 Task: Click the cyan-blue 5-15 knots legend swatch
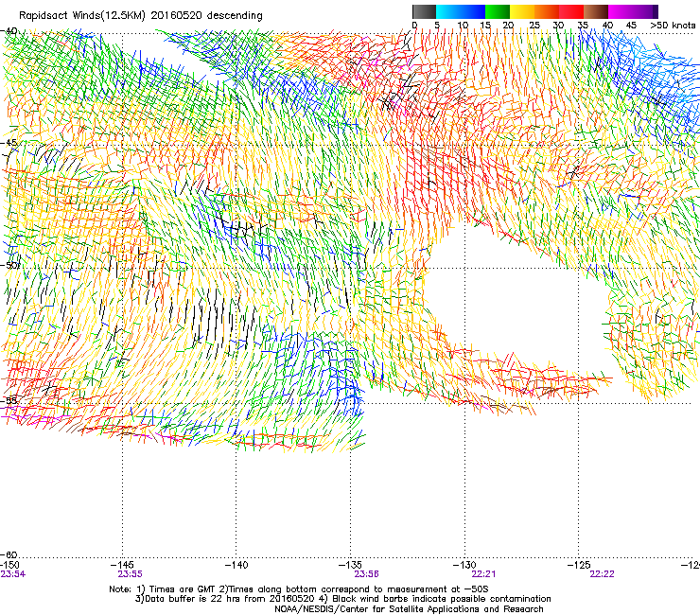461,11
